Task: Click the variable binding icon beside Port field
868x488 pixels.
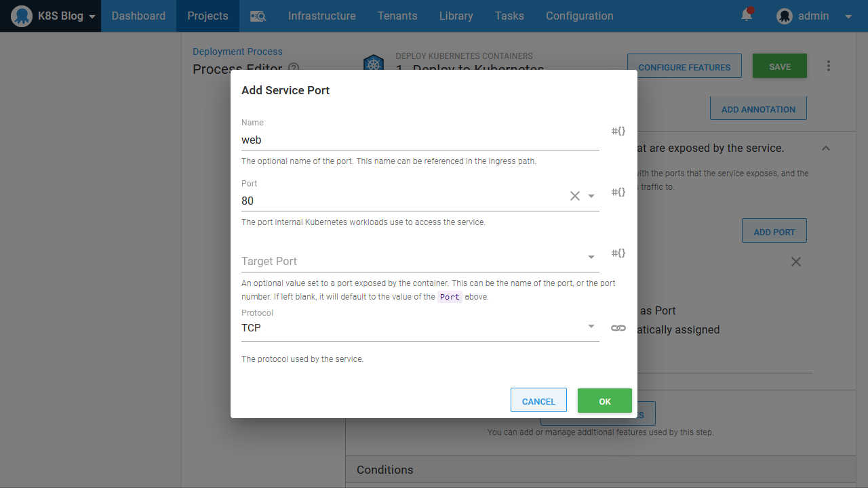Action: tap(618, 192)
